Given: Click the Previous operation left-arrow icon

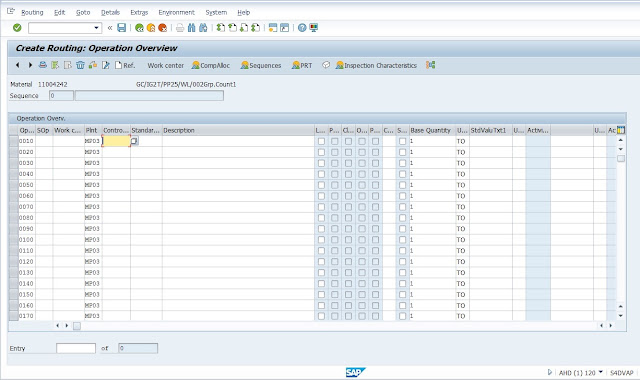Looking at the screenshot, I should point(18,65).
